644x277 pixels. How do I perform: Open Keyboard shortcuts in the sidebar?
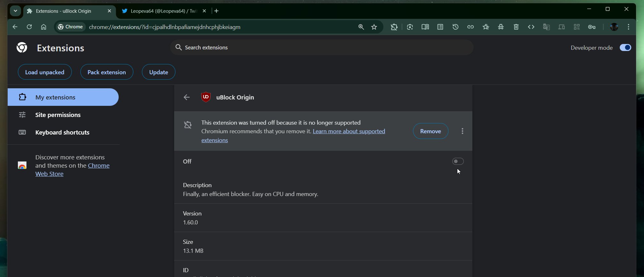[62, 132]
